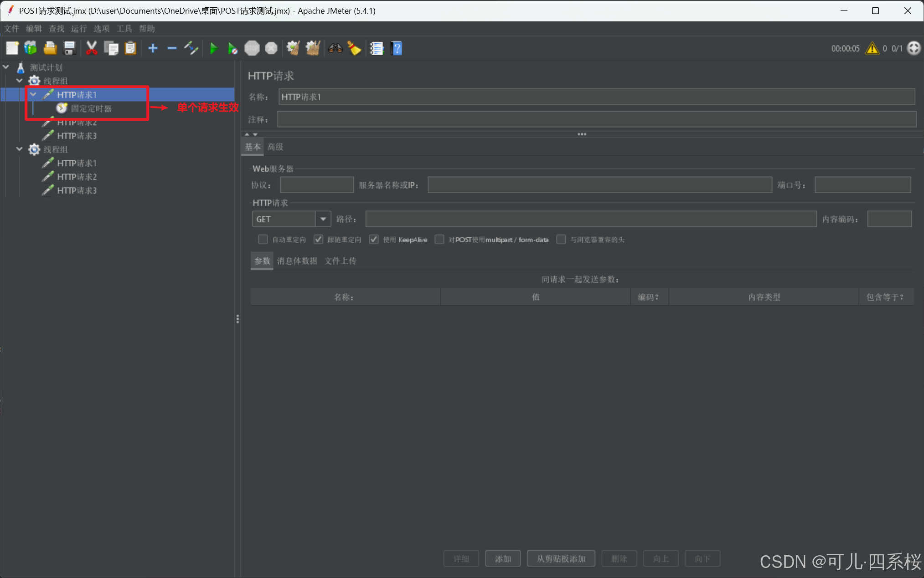Collapse the HTTP请求1 tree node
Image resolution: width=924 pixels, height=578 pixels.
pos(33,94)
